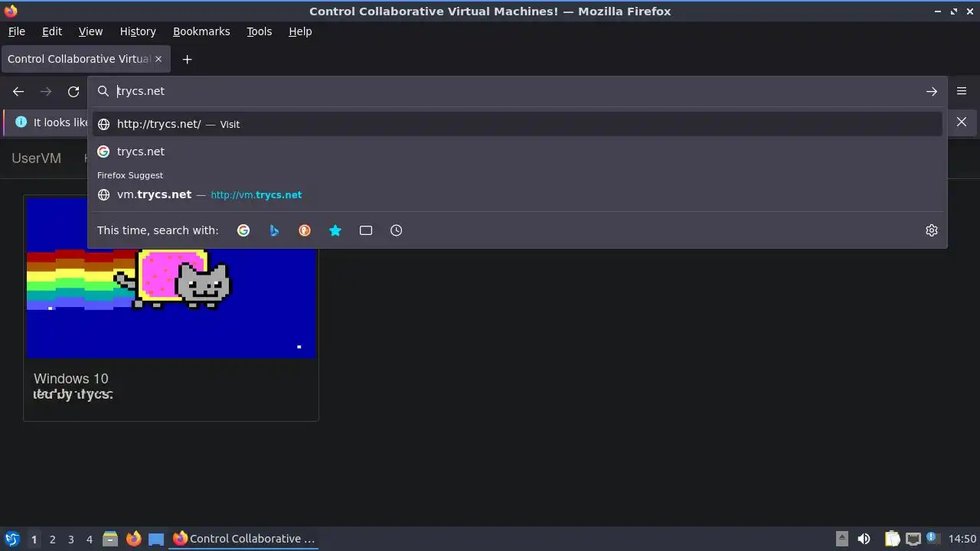Viewport: 980px width, 551px height.
Task: Open a new tab with plus button
Action: 187,59
